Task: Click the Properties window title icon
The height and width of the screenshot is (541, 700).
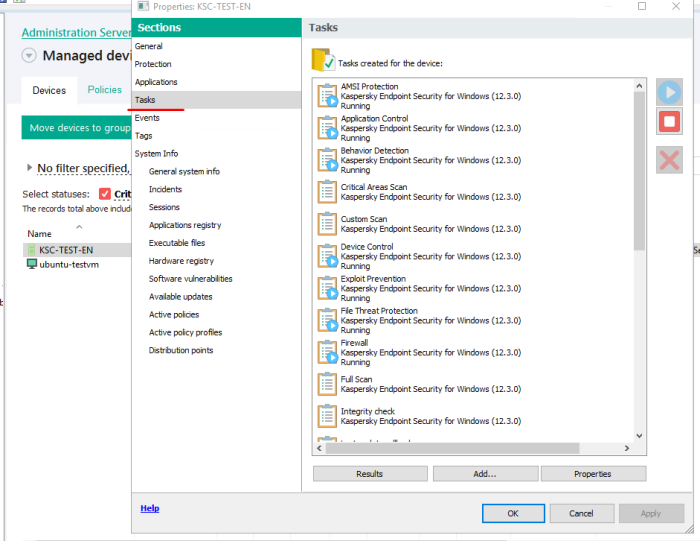Action: tap(143, 6)
